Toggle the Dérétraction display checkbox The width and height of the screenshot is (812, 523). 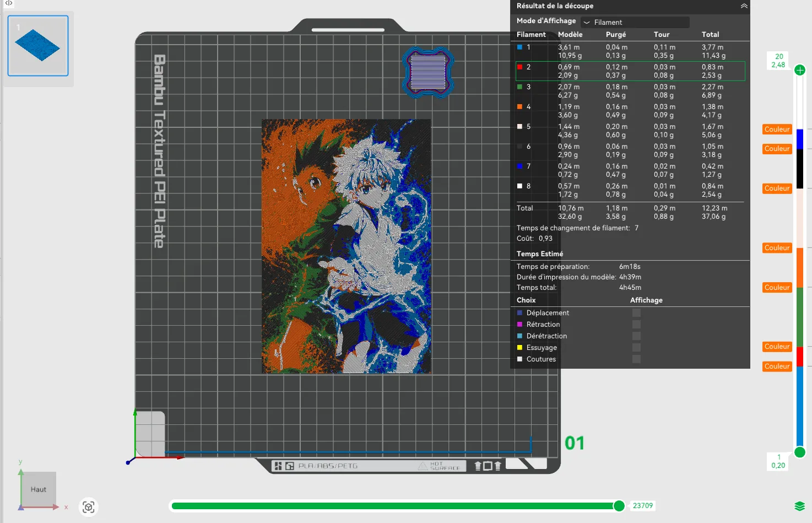636,336
